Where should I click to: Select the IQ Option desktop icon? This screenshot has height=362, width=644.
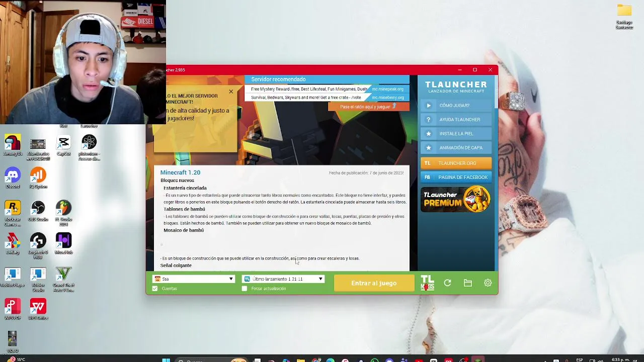(38, 178)
